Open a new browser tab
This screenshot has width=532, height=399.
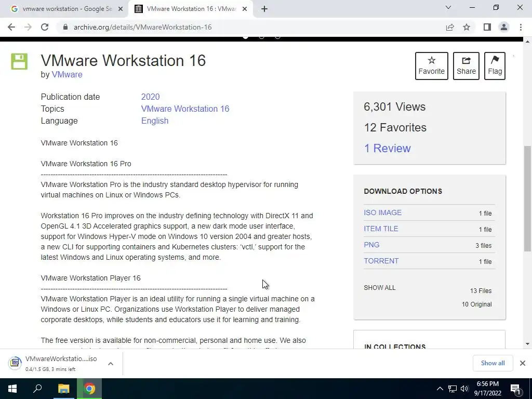click(264, 9)
